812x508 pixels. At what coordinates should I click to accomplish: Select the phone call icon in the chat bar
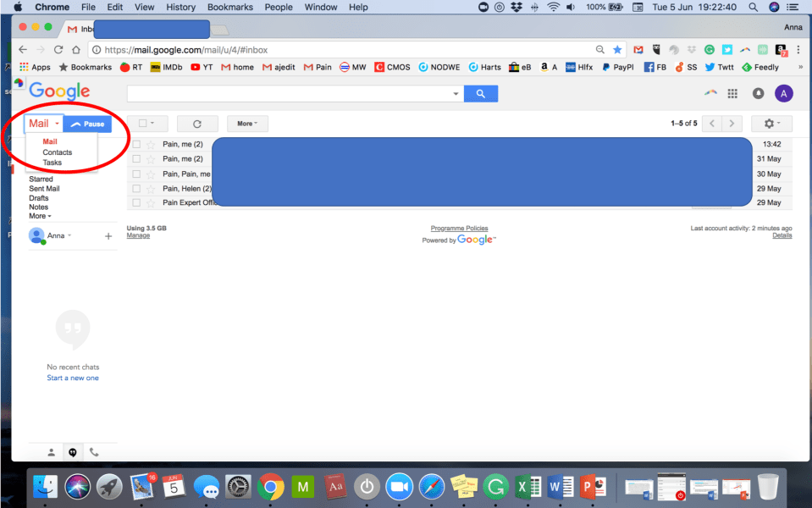(x=94, y=452)
